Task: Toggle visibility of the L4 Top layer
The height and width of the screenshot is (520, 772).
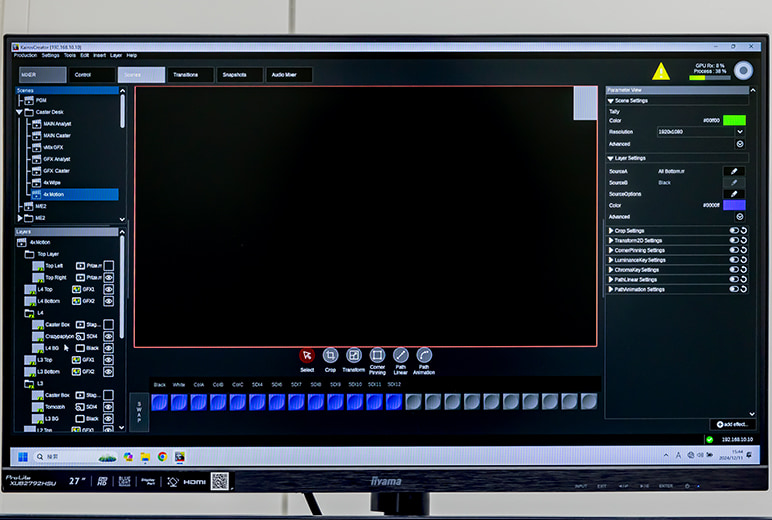Action: pyautogui.click(x=109, y=288)
